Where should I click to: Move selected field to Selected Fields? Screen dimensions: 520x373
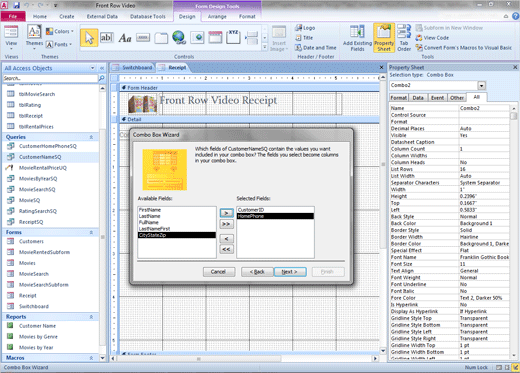coord(226,213)
